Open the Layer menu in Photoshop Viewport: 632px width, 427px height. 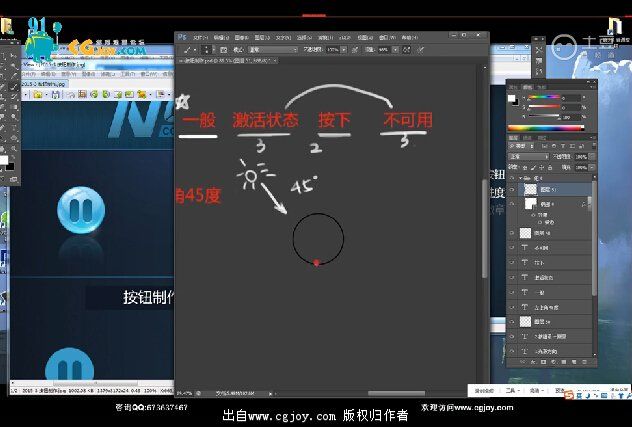[x=262, y=37]
